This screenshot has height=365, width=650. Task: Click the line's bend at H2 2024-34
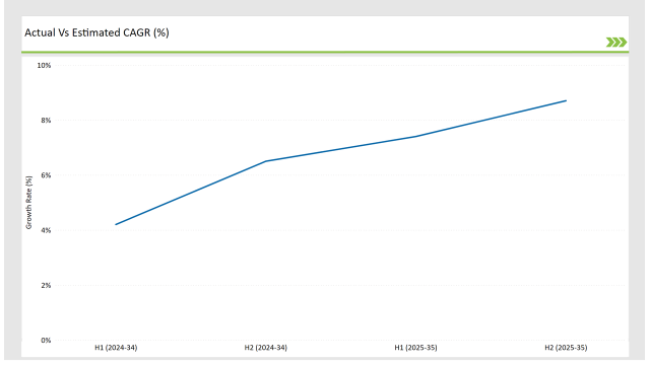[x=266, y=161]
